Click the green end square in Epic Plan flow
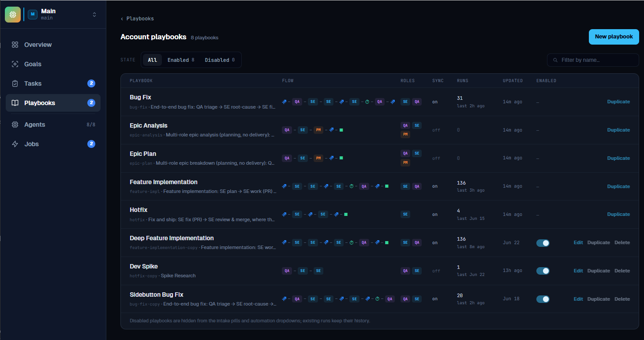The image size is (644, 340). pyautogui.click(x=341, y=158)
